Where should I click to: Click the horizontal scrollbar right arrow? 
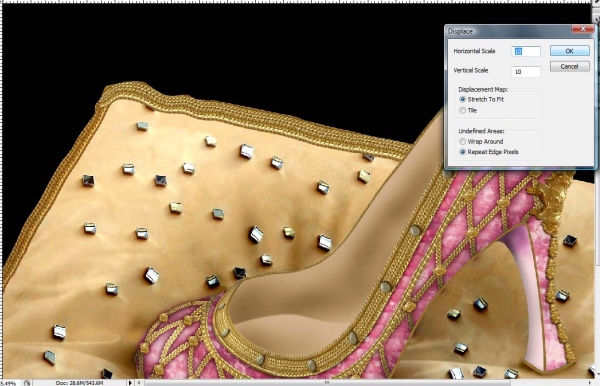pos(589,383)
